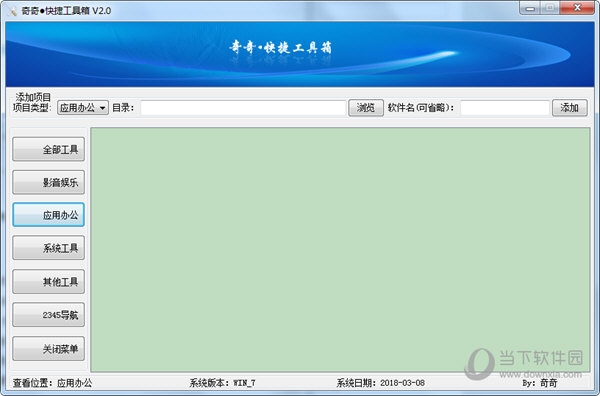Click the green tool list area
600x396 pixels.
tap(340, 249)
